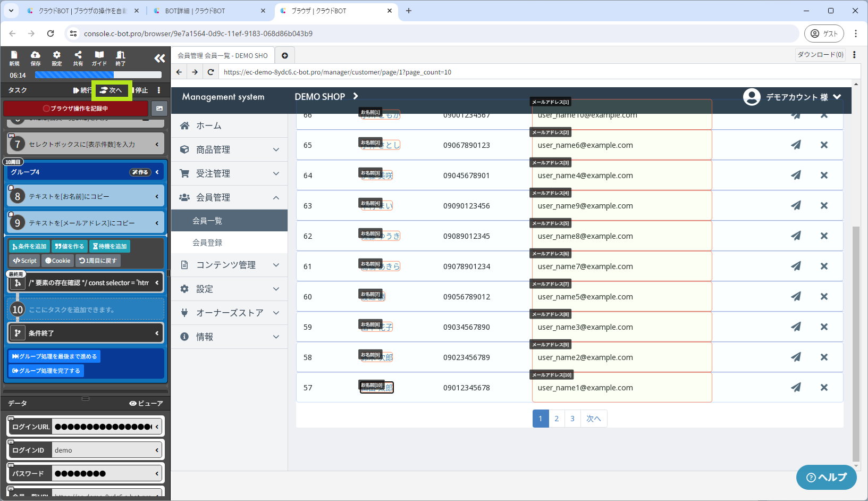Viewport: 868px width, 501px height.
Task: Click the デモアカウント user avatar icon
Action: (752, 97)
